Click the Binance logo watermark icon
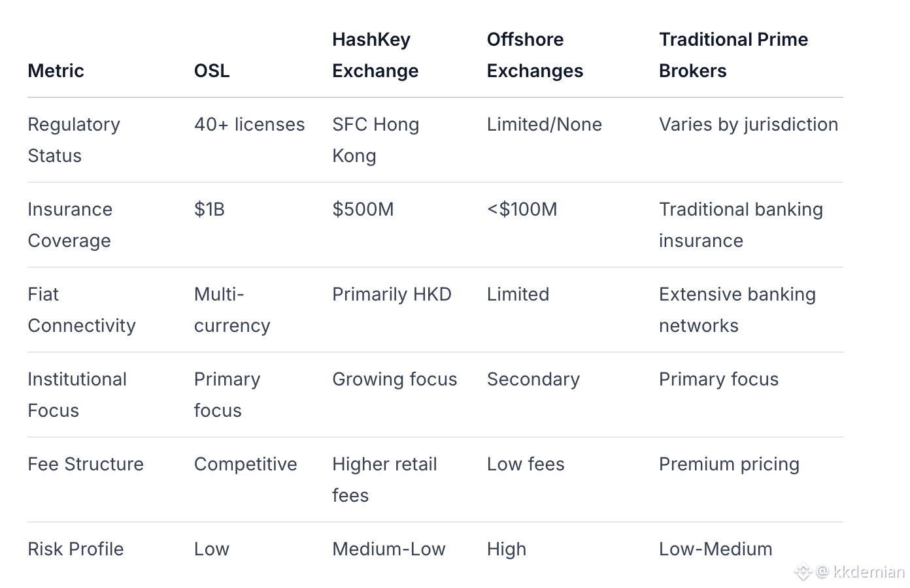 coord(803,572)
